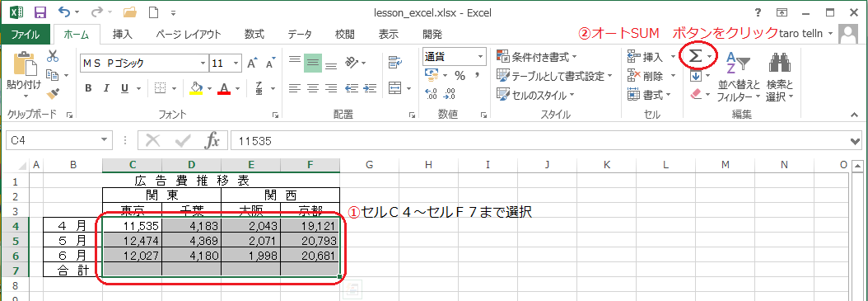The height and width of the screenshot is (301, 868).
Task: Decrease font size with small A icon
Action: (270, 63)
